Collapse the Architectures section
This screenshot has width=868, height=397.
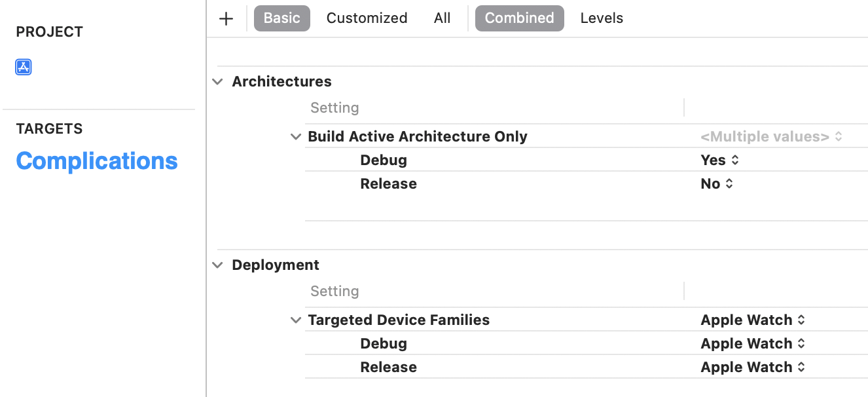[217, 82]
